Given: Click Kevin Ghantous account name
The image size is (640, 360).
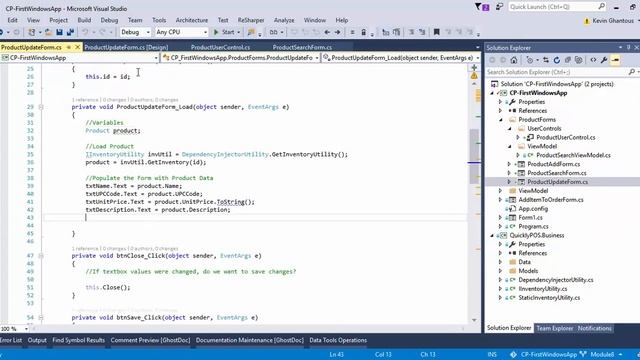Looking at the screenshot, I should coord(613,20).
